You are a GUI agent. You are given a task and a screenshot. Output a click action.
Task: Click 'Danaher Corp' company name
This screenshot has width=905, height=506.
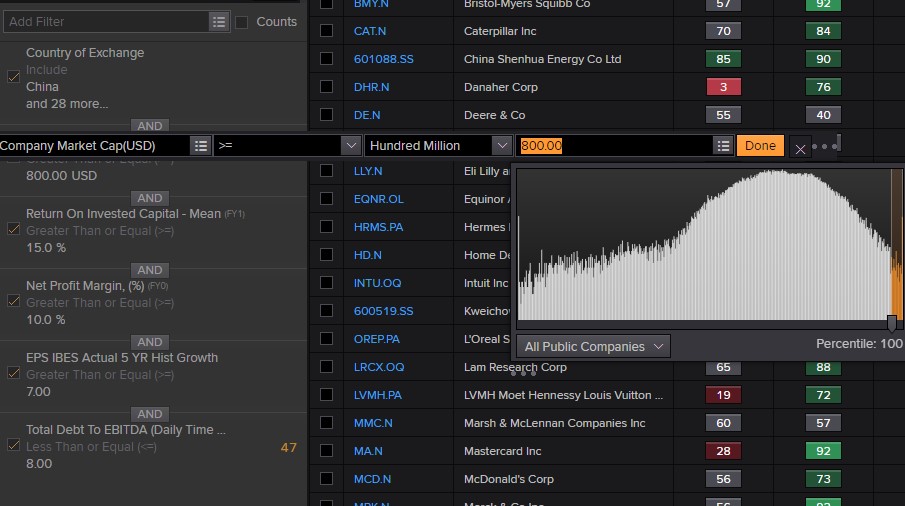pos(500,87)
